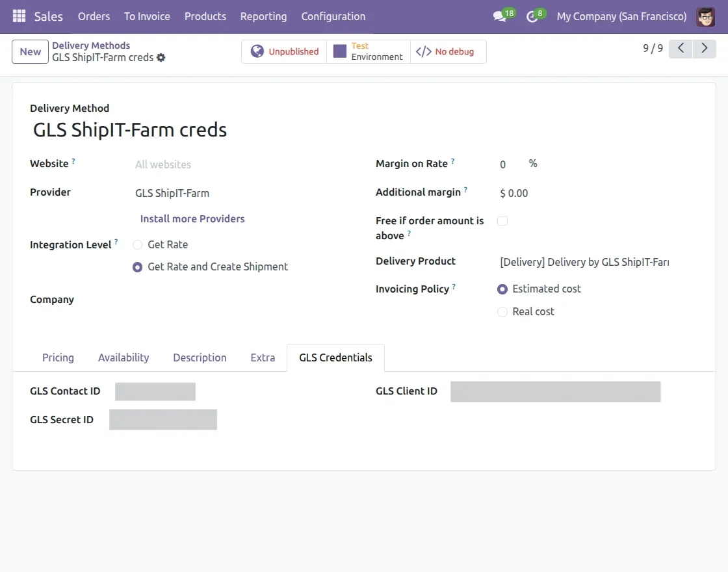Image resolution: width=728 pixels, height=572 pixels.
Task: Open the To Invoice menu
Action: (147, 16)
